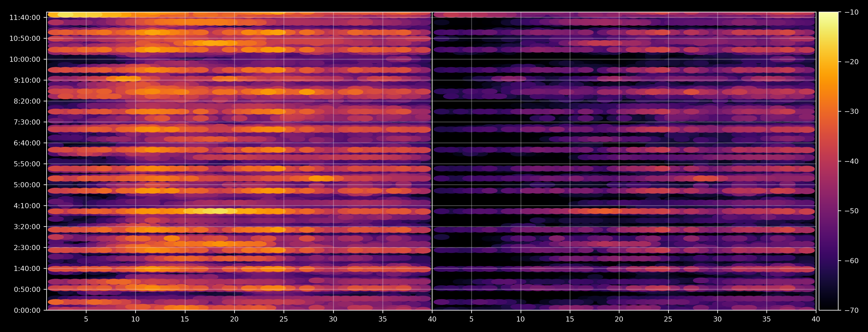Image resolution: width=868 pixels, height=332 pixels.
Task: Click the 11:40:00 time axis label
Action: (x=25, y=18)
